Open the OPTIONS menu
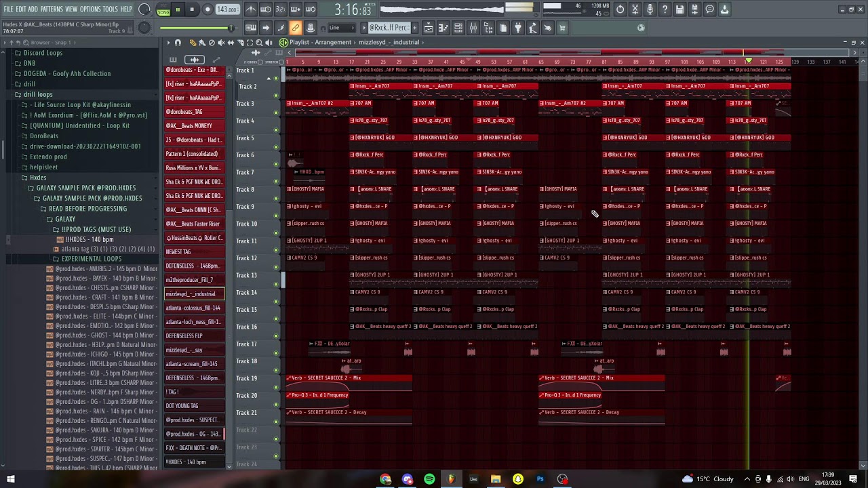This screenshot has height=488, width=868. [90, 9]
